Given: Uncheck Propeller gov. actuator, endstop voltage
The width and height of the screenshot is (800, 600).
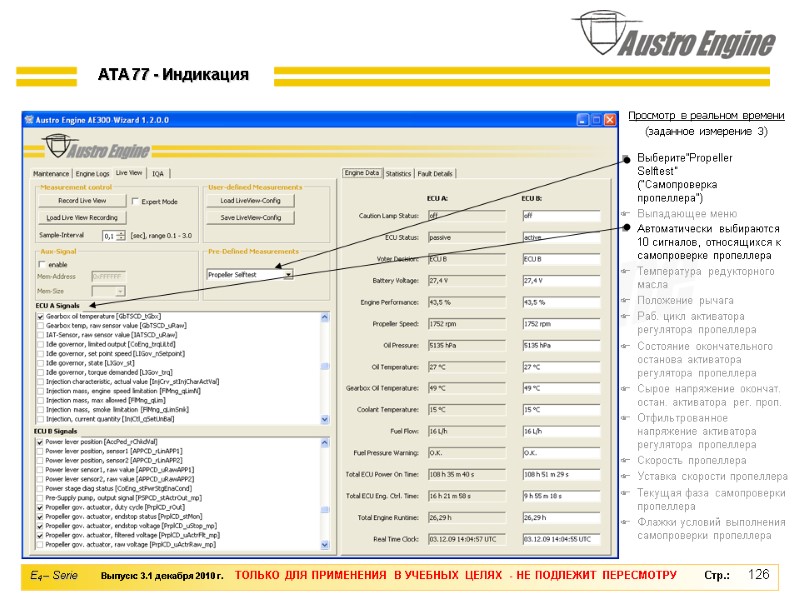Looking at the screenshot, I should pos(40,526).
